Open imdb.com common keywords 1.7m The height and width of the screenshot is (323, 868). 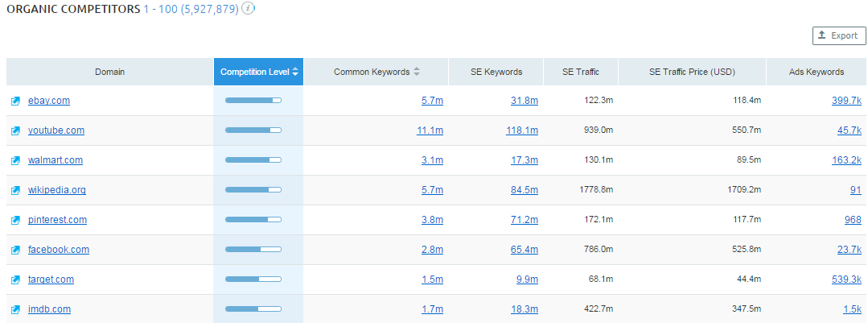click(432, 309)
